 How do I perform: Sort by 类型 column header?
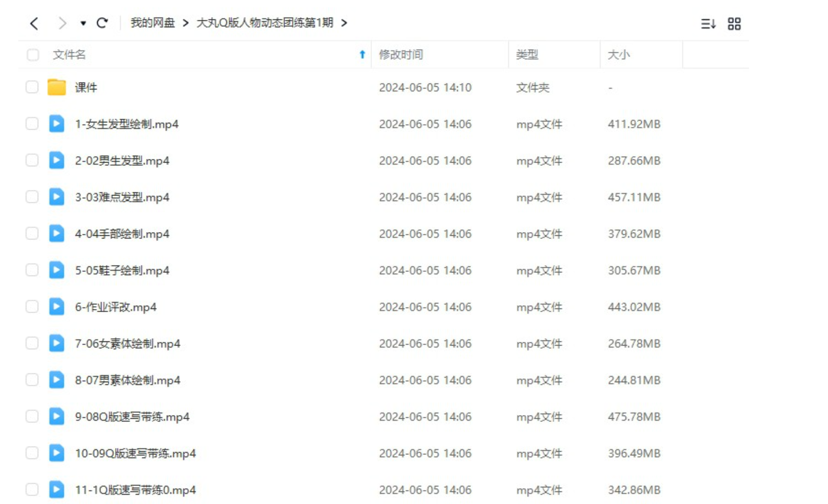point(527,55)
